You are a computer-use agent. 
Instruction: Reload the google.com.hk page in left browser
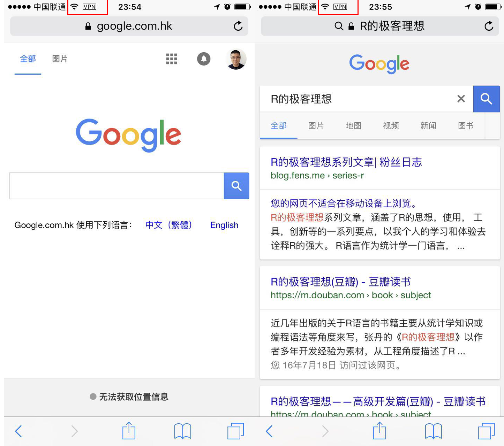238,26
